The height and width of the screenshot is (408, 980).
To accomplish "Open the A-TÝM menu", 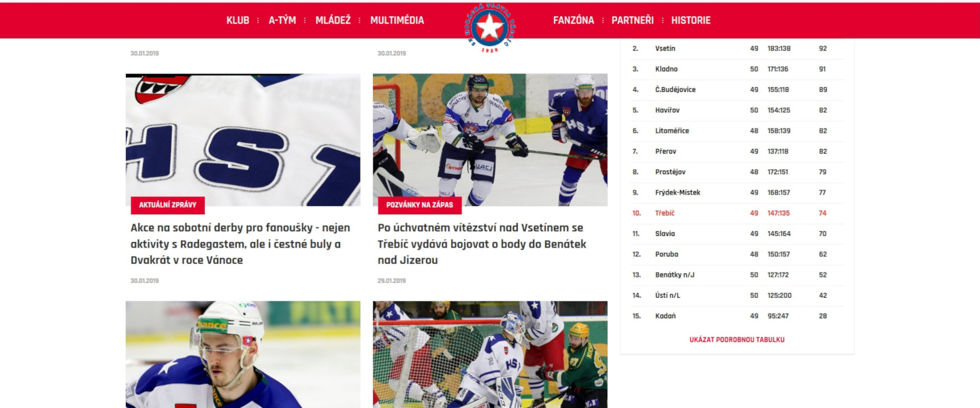I will [x=282, y=20].
